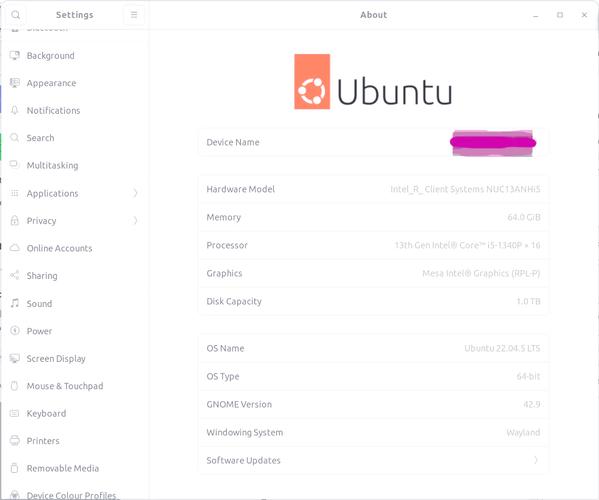
Task: Click the Processor value i5-1340P
Action: pos(467,245)
